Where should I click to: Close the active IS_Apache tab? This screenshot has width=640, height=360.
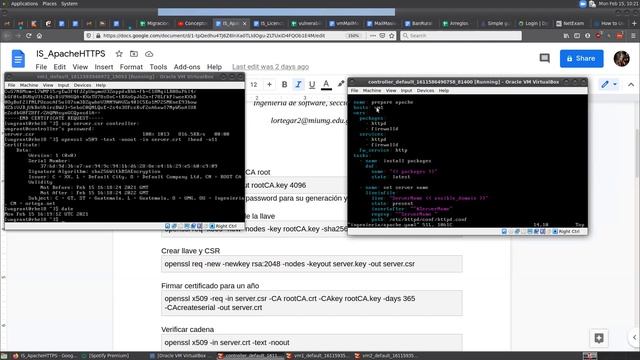244,23
